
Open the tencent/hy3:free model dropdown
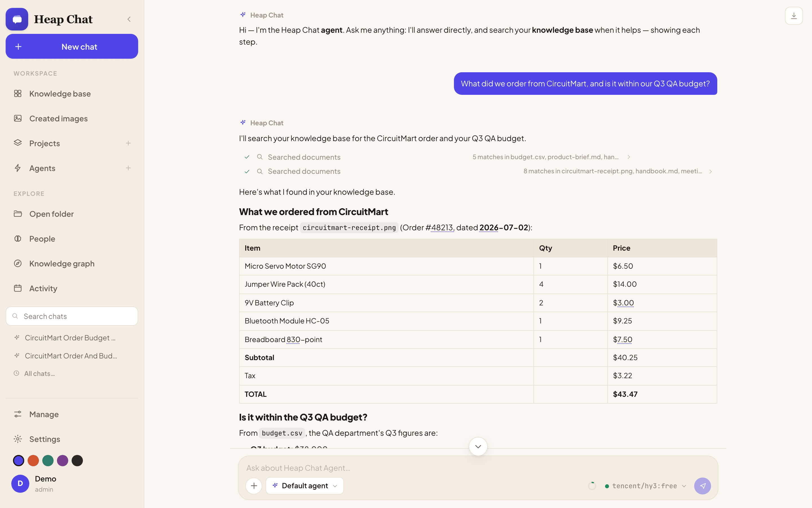coord(646,486)
